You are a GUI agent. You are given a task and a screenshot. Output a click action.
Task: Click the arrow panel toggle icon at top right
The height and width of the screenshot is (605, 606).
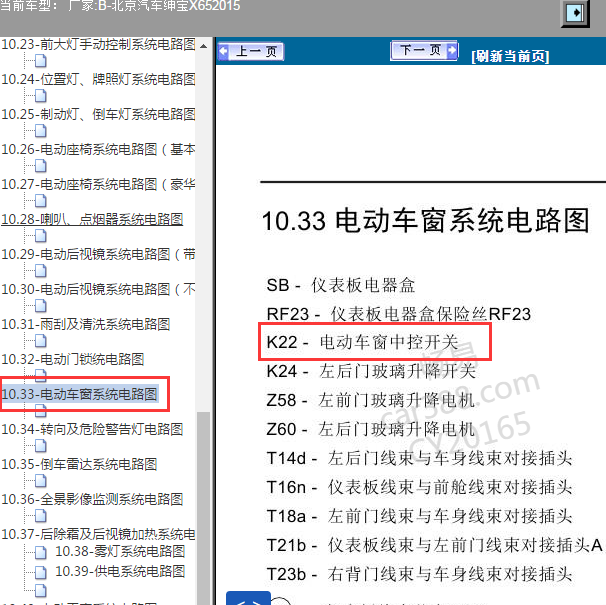(575, 13)
